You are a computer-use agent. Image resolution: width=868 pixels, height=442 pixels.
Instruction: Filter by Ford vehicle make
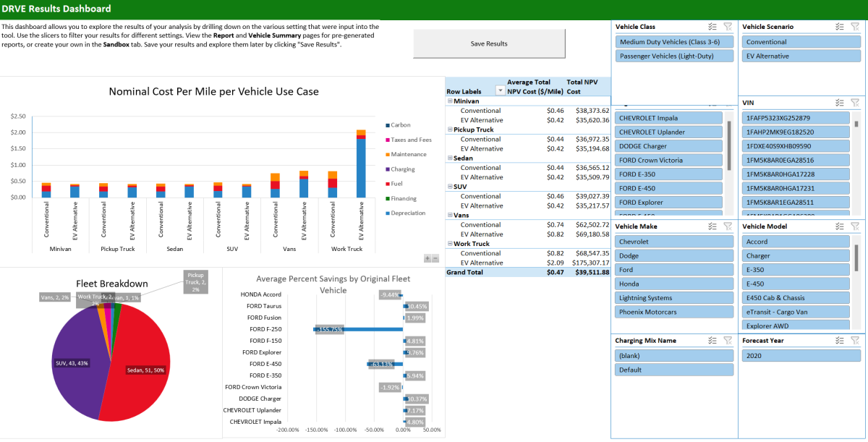(x=675, y=270)
